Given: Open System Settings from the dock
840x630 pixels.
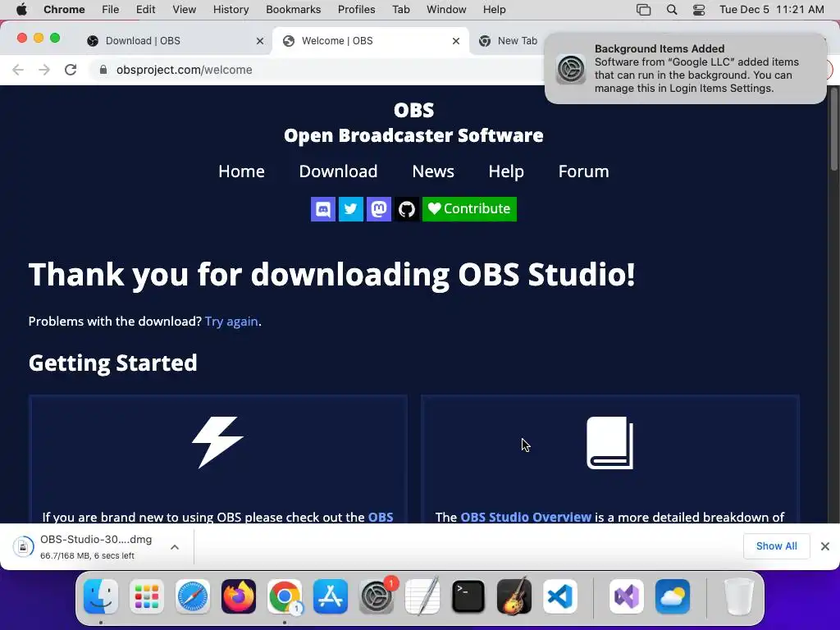Looking at the screenshot, I should click(x=376, y=596).
